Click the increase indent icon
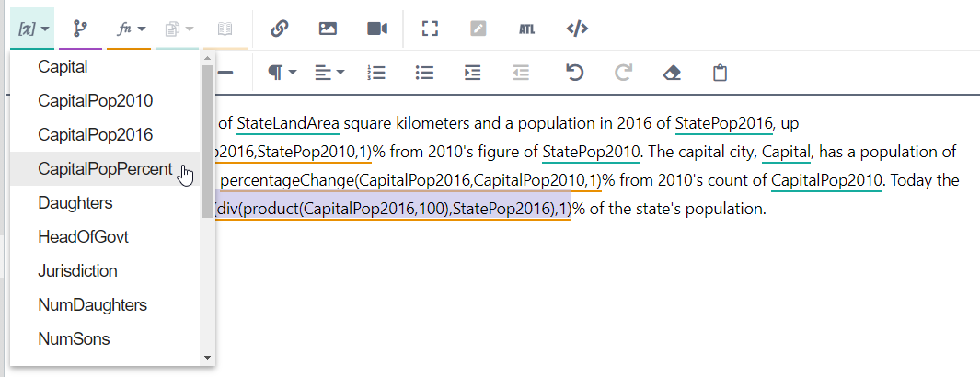The height and width of the screenshot is (377, 980). click(473, 73)
